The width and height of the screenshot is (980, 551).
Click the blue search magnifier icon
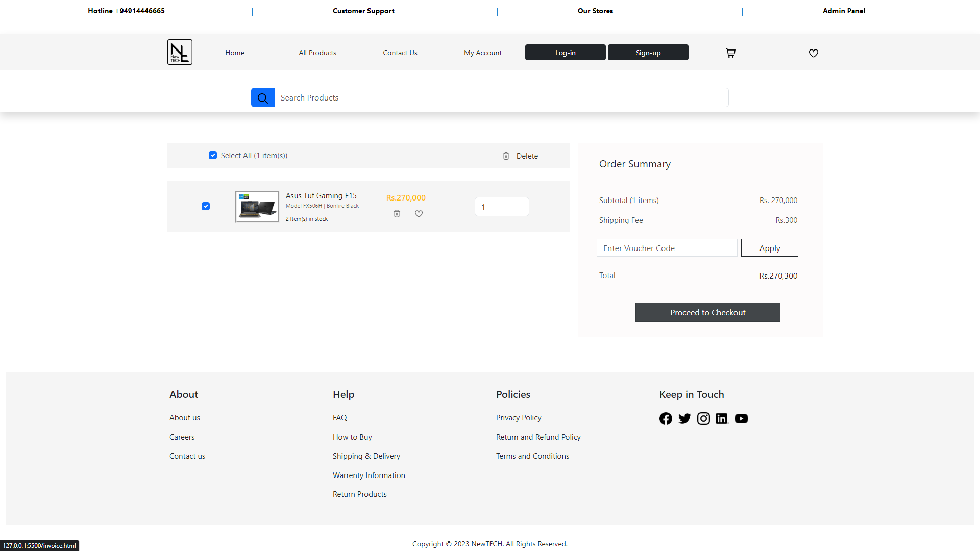(x=262, y=98)
